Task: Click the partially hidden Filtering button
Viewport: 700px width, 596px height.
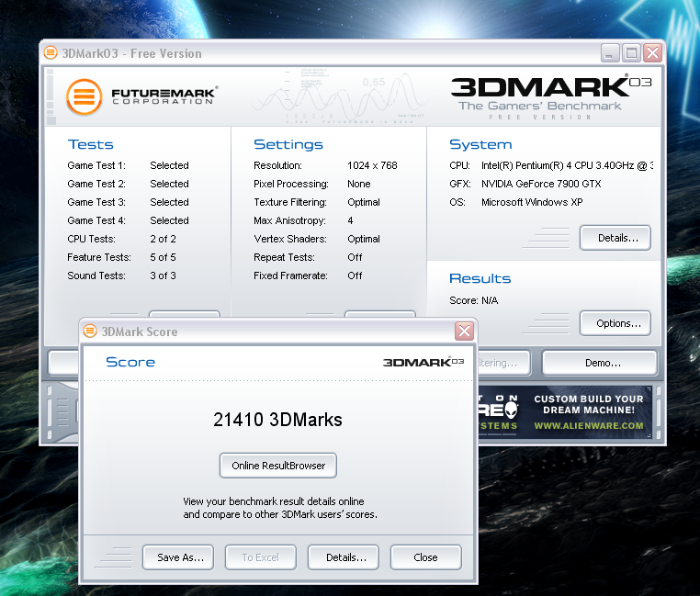Action: [x=504, y=363]
